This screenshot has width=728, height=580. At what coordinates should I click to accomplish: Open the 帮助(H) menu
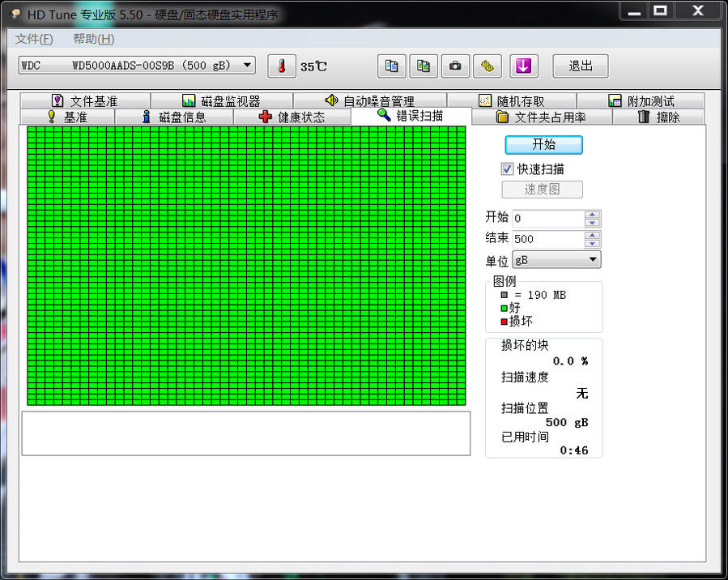[x=93, y=39]
